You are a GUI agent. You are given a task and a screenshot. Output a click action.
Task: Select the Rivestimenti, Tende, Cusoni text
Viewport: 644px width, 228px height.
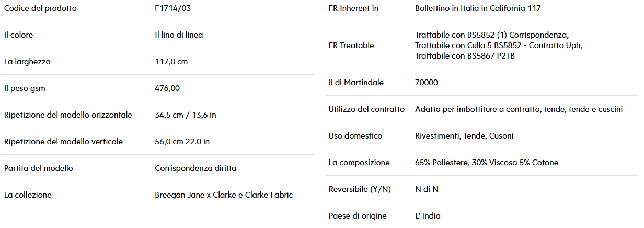(x=464, y=136)
